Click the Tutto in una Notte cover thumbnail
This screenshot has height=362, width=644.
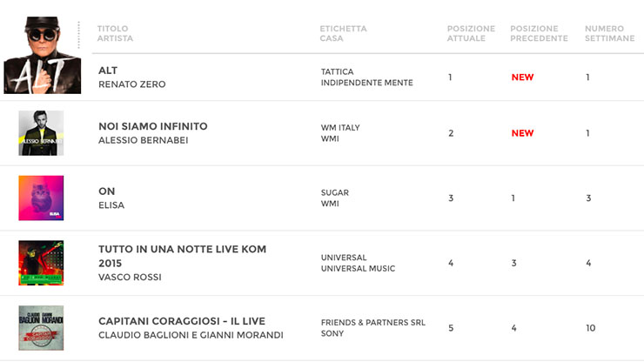coord(41,263)
